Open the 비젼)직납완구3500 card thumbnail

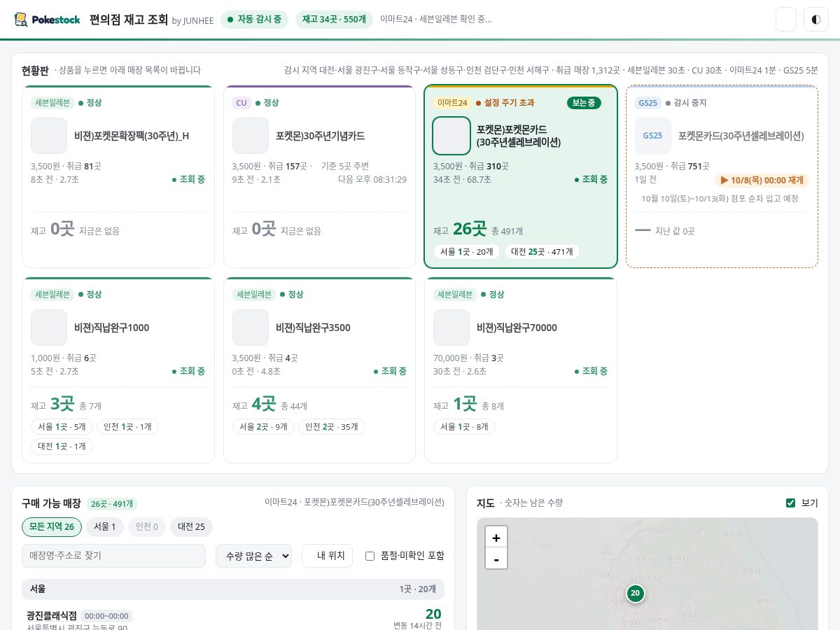[251, 328]
